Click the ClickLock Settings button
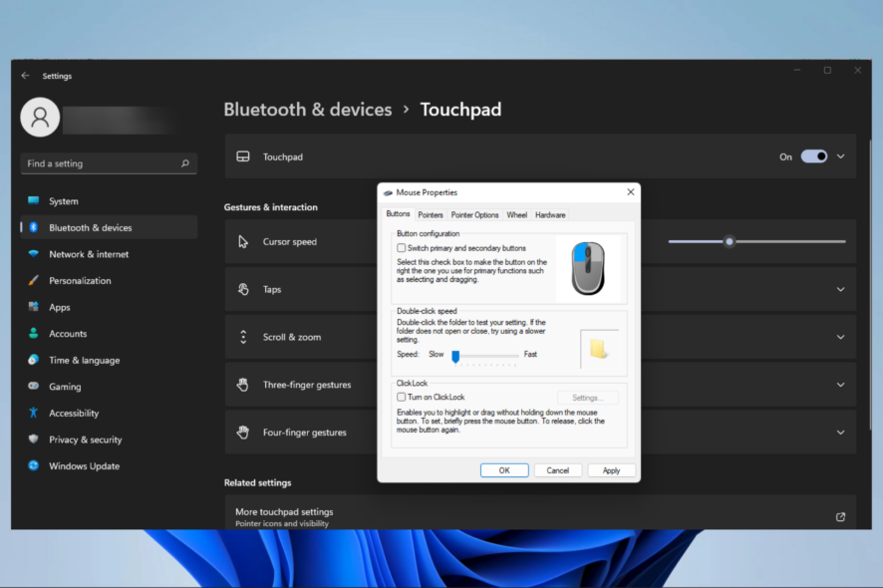Viewport: 883px width, 588px height. click(587, 398)
